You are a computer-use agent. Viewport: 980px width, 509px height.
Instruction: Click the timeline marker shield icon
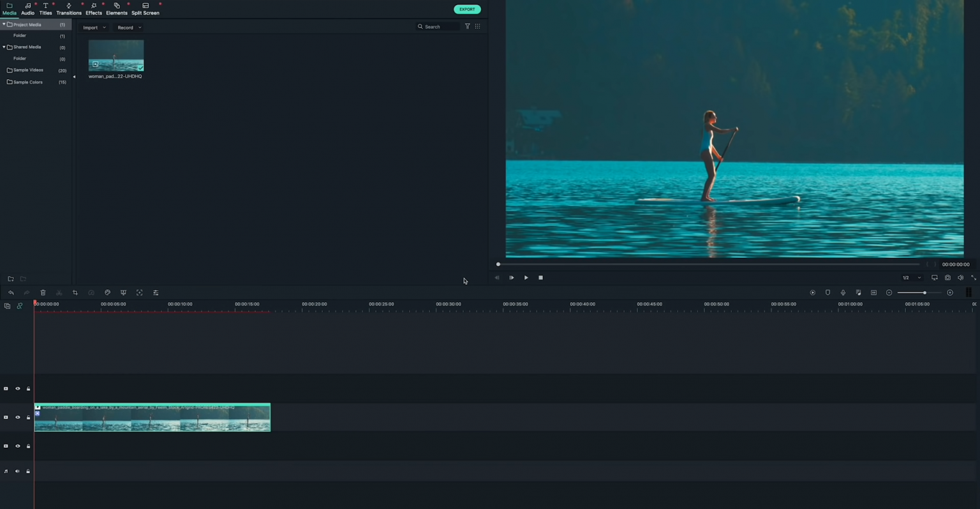point(828,292)
